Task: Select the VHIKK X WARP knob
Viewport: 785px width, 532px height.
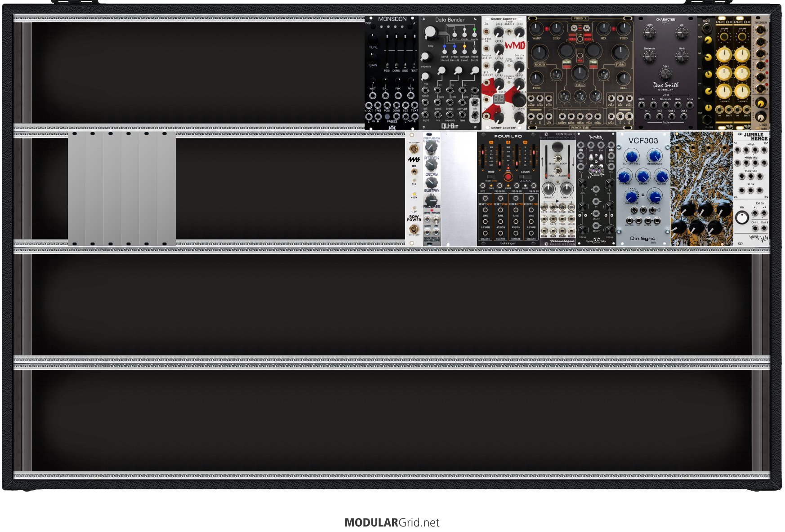Action: [x=536, y=29]
